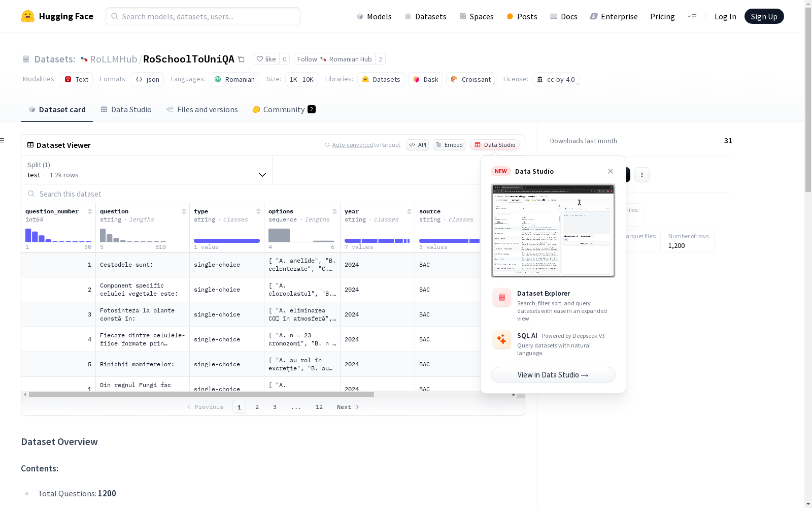Open the RoLLMHub organization link
Viewport: 812px width, 508px height.
coord(114,59)
